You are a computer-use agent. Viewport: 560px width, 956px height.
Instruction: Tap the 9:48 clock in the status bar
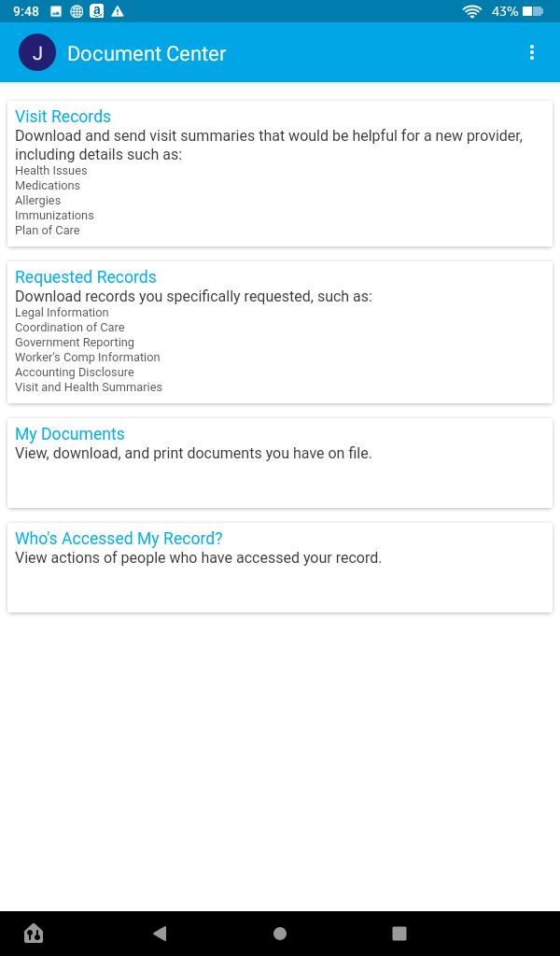[x=26, y=11]
